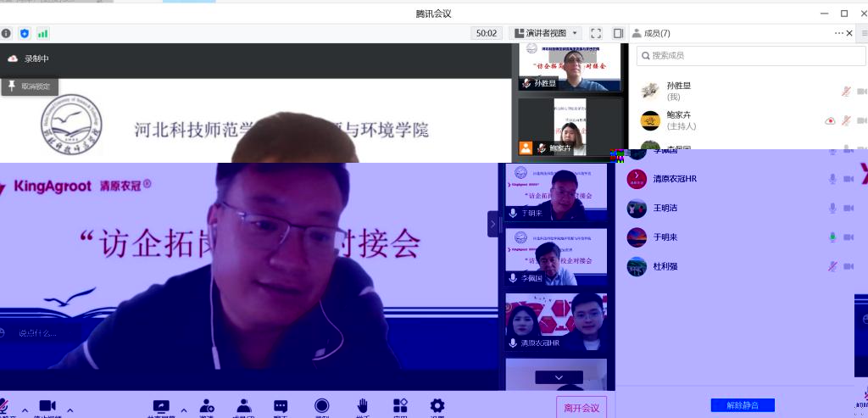Close the 成员(7) members panel
868x418 pixels.
(849, 33)
